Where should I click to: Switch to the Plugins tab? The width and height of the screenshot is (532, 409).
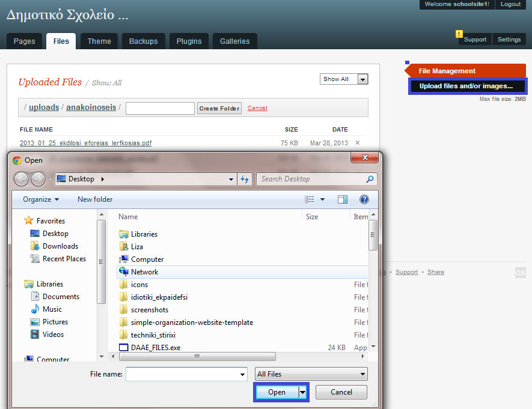[x=189, y=41]
